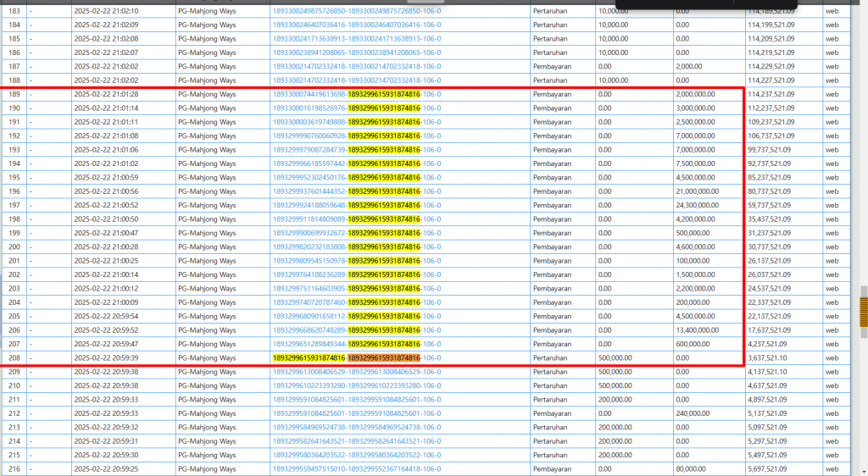This screenshot has height=476, width=868.
Task: Click transaction link dated 2025-02-22 21:00:52
Action: click(356, 205)
